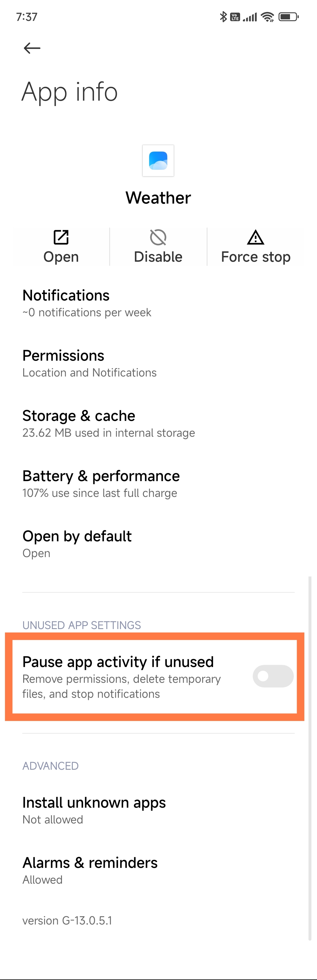The height and width of the screenshot is (980, 317).
Task: Tap the battery status icon
Action: coord(289,17)
